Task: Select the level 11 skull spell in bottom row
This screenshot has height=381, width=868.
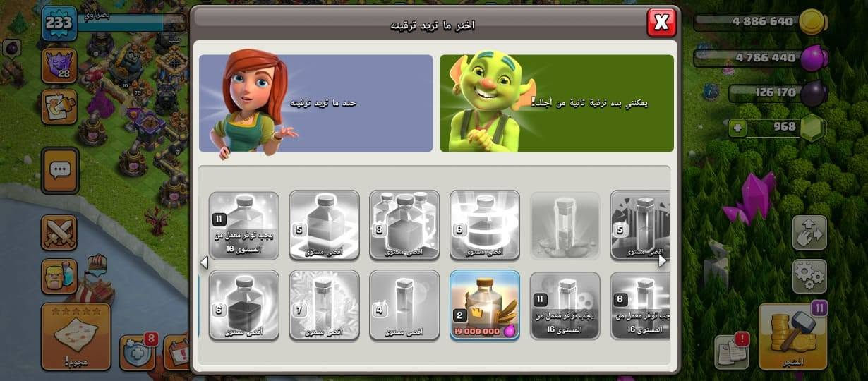Action: pos(565,305)
